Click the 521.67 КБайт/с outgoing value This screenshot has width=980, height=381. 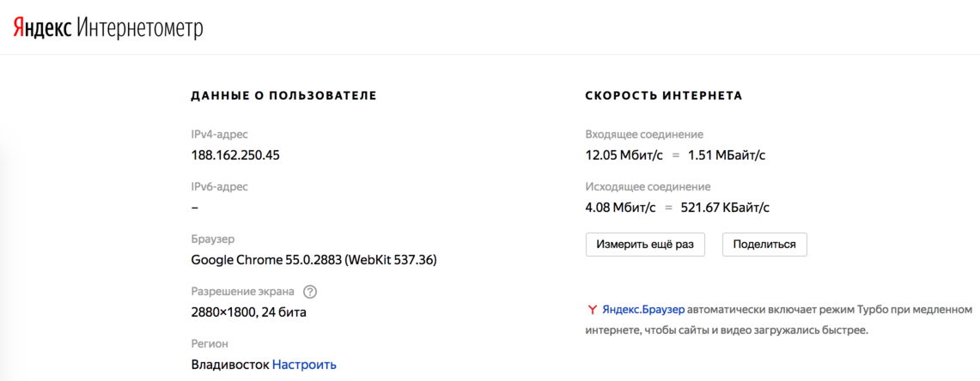point(725,208)
